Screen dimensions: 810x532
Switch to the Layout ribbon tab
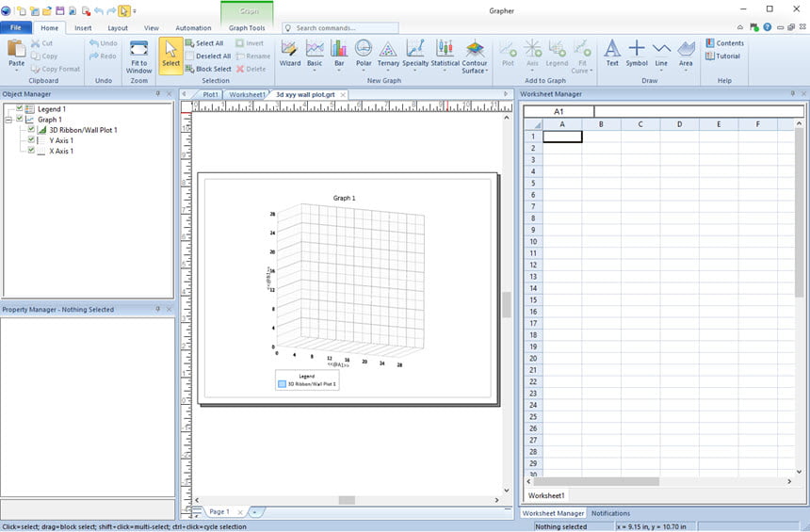[118, 28]
